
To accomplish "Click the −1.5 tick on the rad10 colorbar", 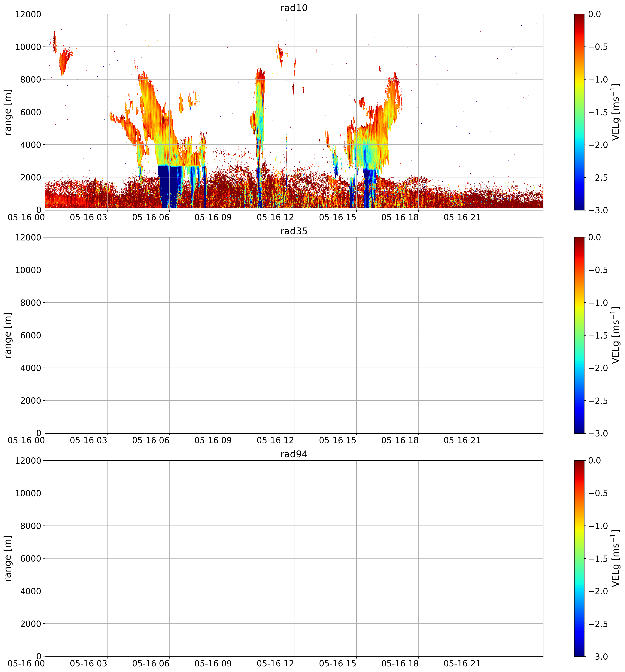I will click(598, 112).
